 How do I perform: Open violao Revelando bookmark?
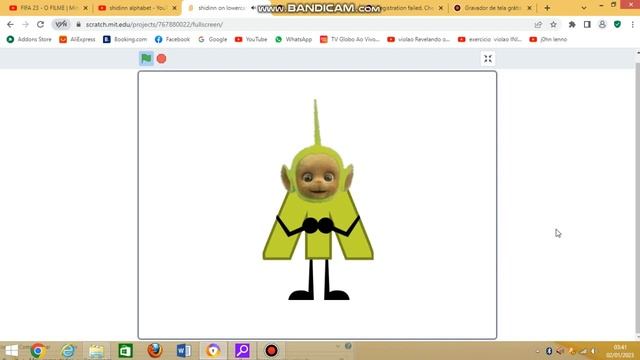click(418, 40)
